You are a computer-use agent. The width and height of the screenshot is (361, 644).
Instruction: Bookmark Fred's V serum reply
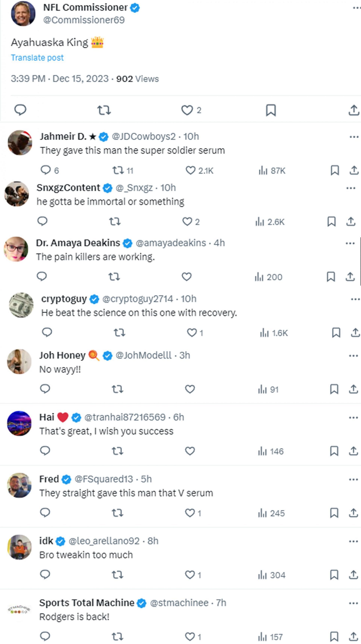click(334, 513)
